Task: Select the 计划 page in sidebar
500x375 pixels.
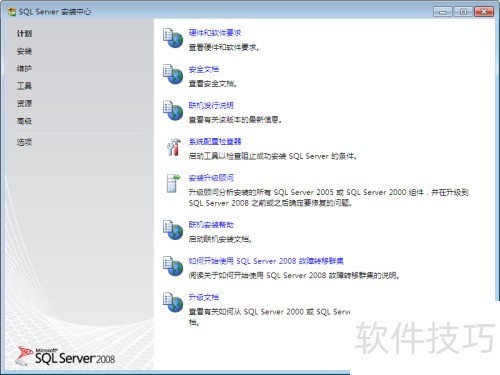Action: point(24,33)
